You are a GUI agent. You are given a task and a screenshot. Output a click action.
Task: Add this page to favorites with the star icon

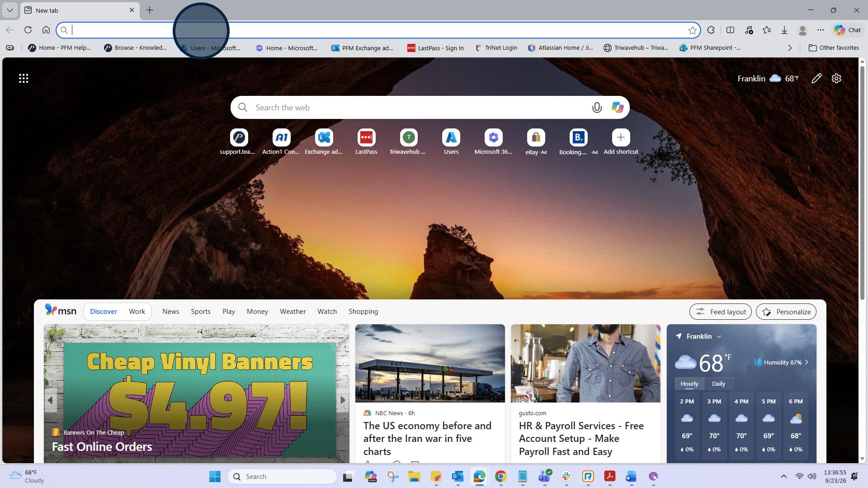tap(693, 30)
